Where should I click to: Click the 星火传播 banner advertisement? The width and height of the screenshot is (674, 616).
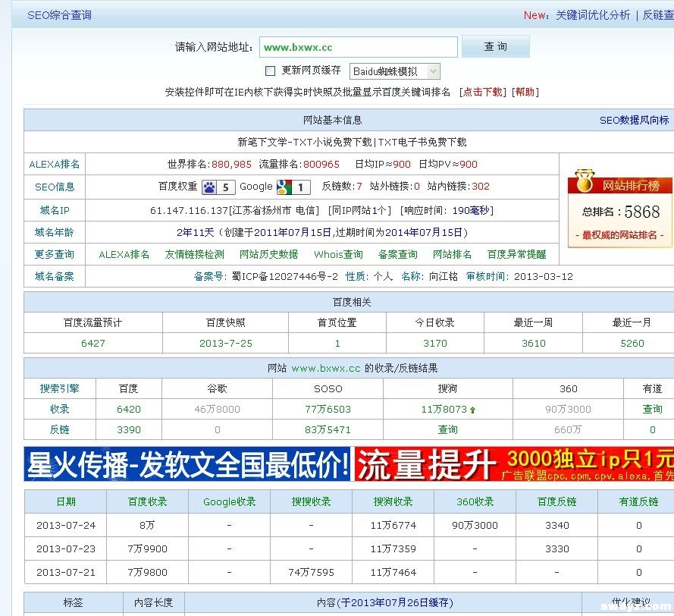pos(187,464)
